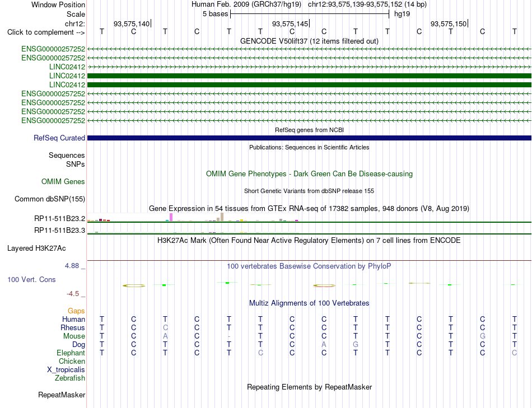Click LINC02412 label on the arrowed intron row
The width and height of the screenshot is (532, 408).
pos(67,67)
